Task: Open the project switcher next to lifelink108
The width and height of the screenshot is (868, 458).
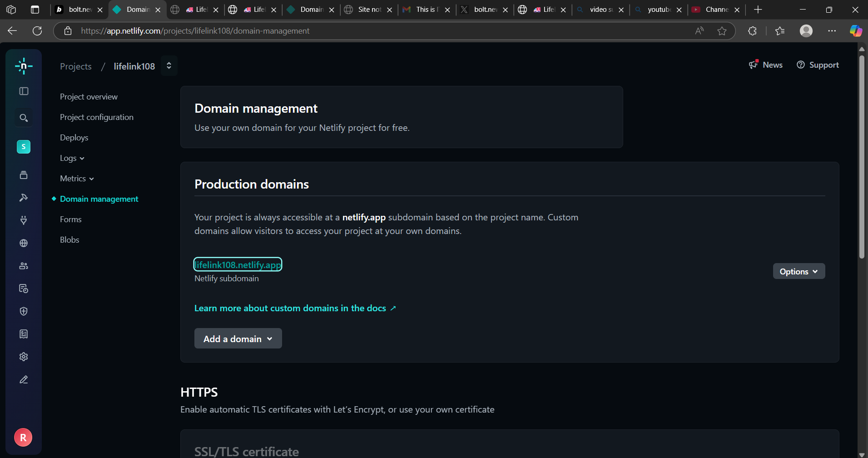Action: 169,66
